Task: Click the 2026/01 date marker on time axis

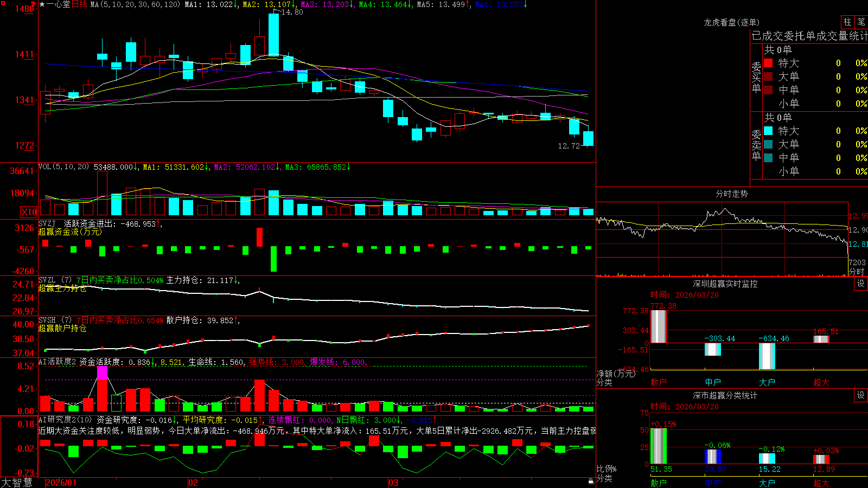Action: pos(61,483)
